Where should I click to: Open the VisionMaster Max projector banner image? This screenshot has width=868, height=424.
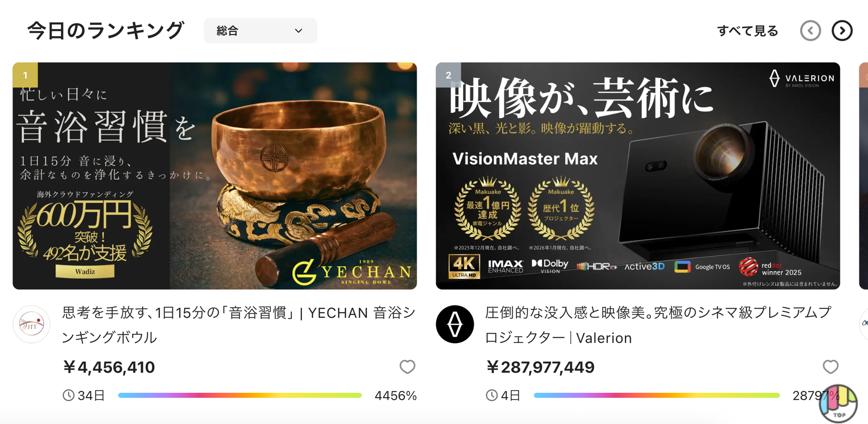(638, 176)
